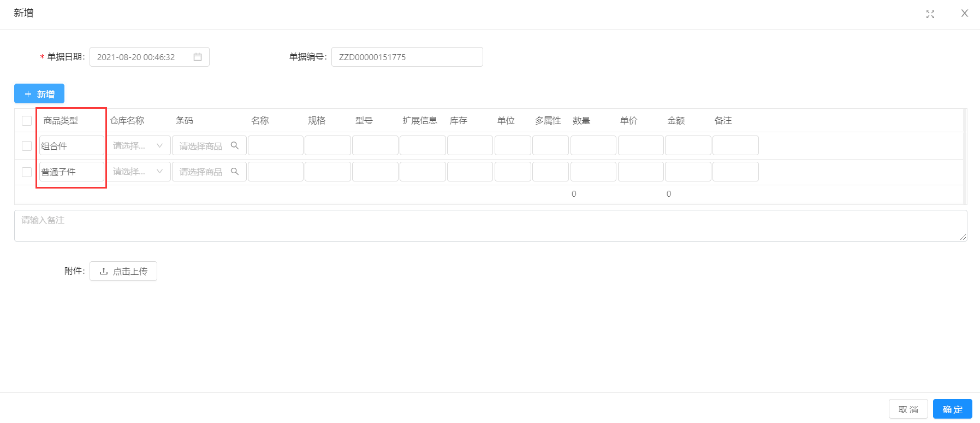The height and width of the screenshot is (423, 980).
Task: Click the 单位 column header
Action: tap(506, 120)
